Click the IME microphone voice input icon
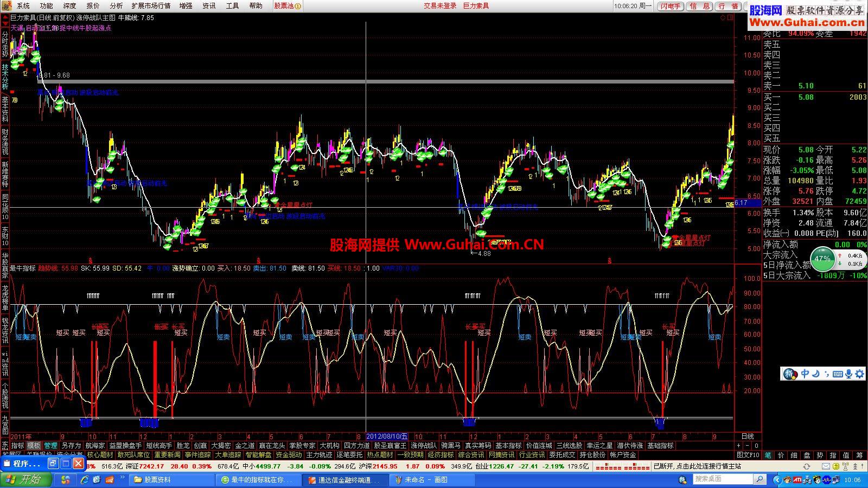868x488 pixels. pyautogui.click(x=848, y=374)
